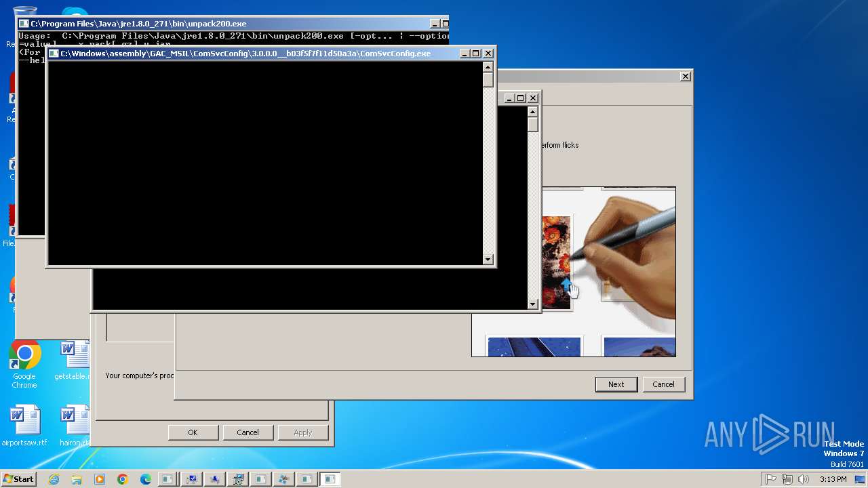Launch Microsoft Edge from the taskbar
This screenshot has height=488, width=868.
click(146, 479)
